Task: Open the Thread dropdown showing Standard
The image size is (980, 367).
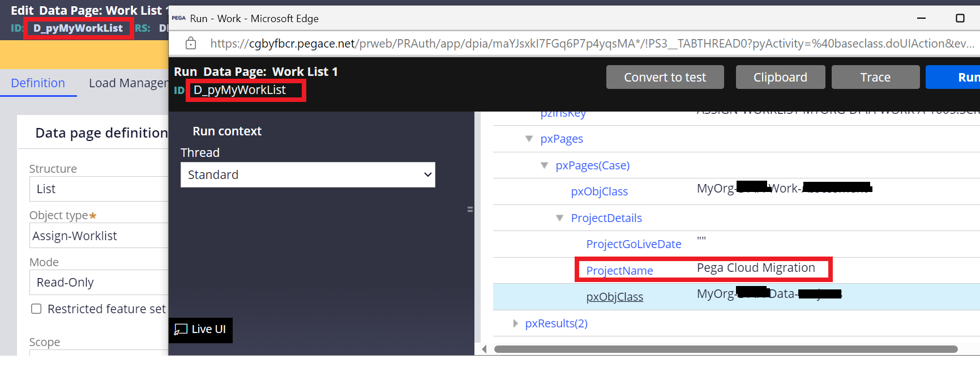Action: [x=307, y=175]
